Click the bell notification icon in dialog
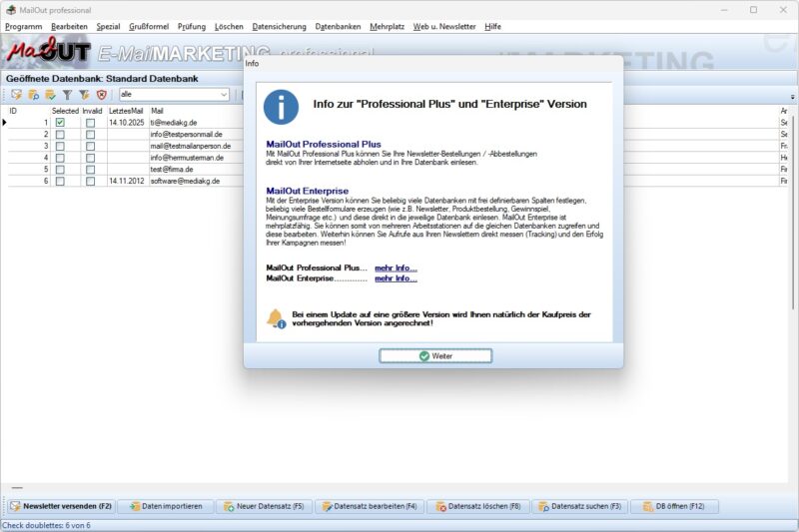Screen dimensions: 799x532 point(276,318)
